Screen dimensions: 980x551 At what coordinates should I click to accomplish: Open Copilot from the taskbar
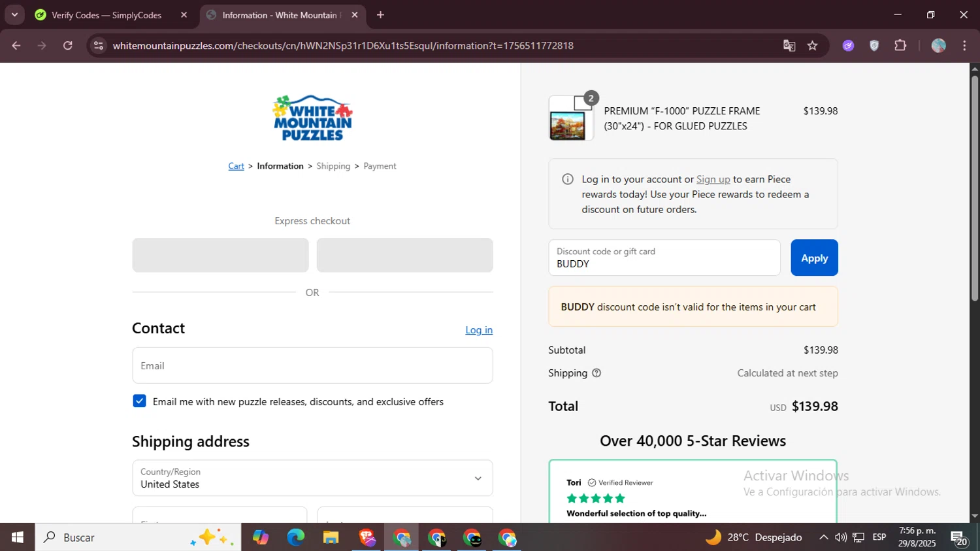[261, 537]
